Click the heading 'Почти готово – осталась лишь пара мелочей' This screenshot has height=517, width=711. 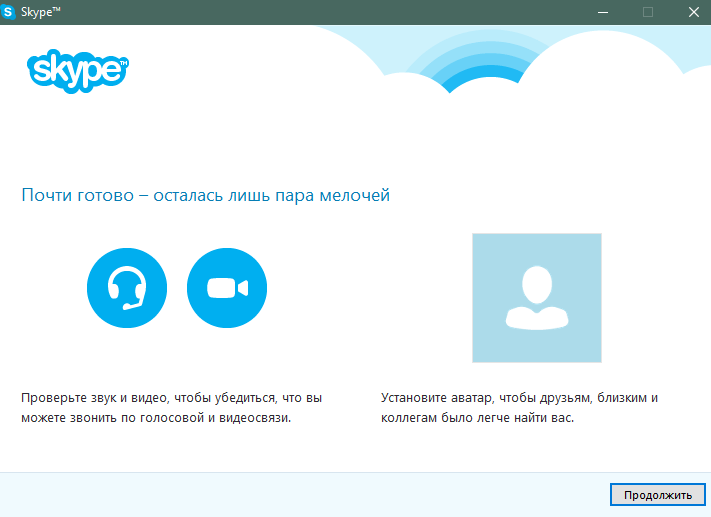pos(205,195)
